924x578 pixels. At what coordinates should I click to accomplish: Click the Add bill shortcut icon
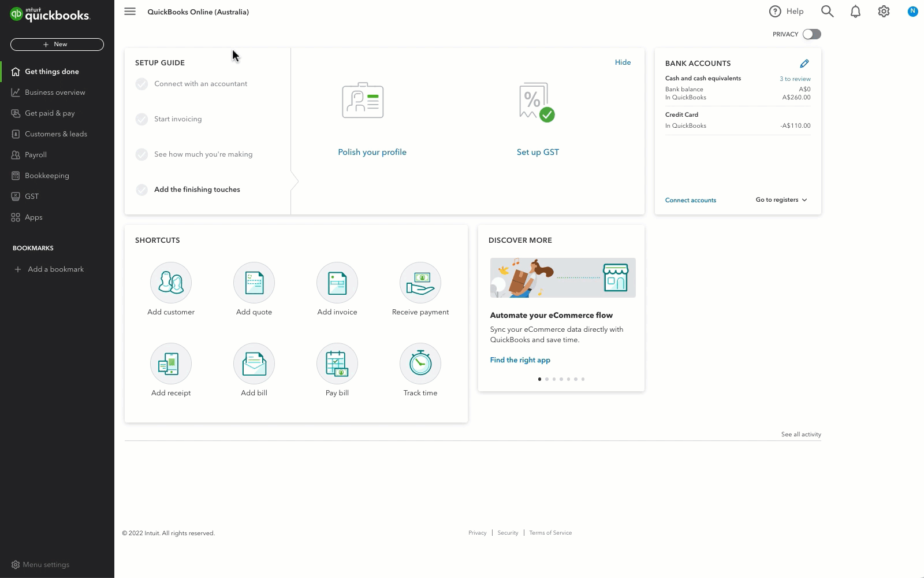(254, 364)
